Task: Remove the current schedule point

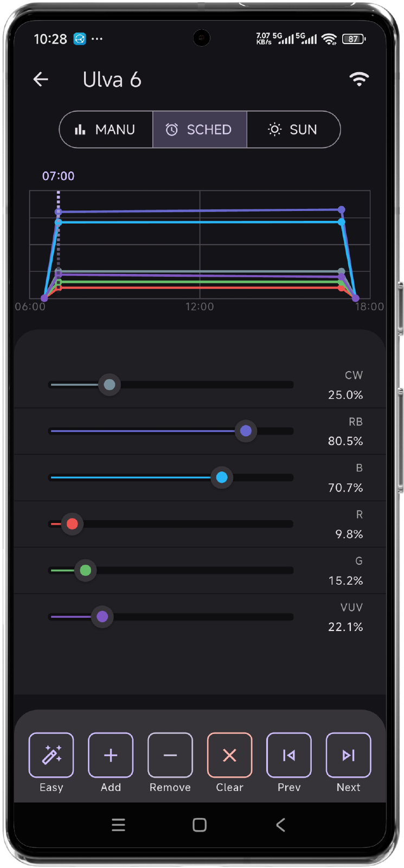Action: pos(170,755)
